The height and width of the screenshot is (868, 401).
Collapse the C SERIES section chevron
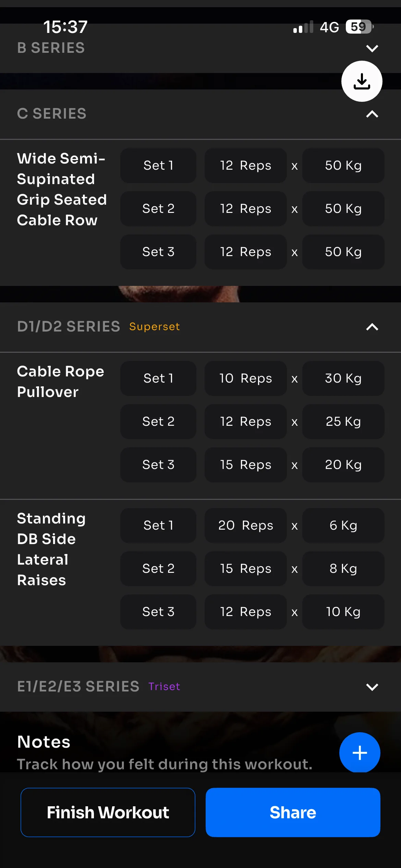pyautogui.click(x=372, y=114)
